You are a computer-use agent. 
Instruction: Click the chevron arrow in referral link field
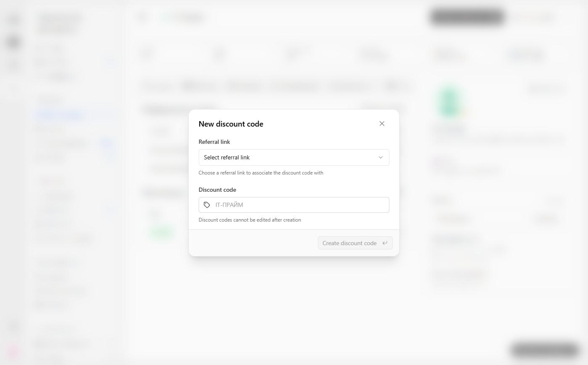tap(380, 158)
